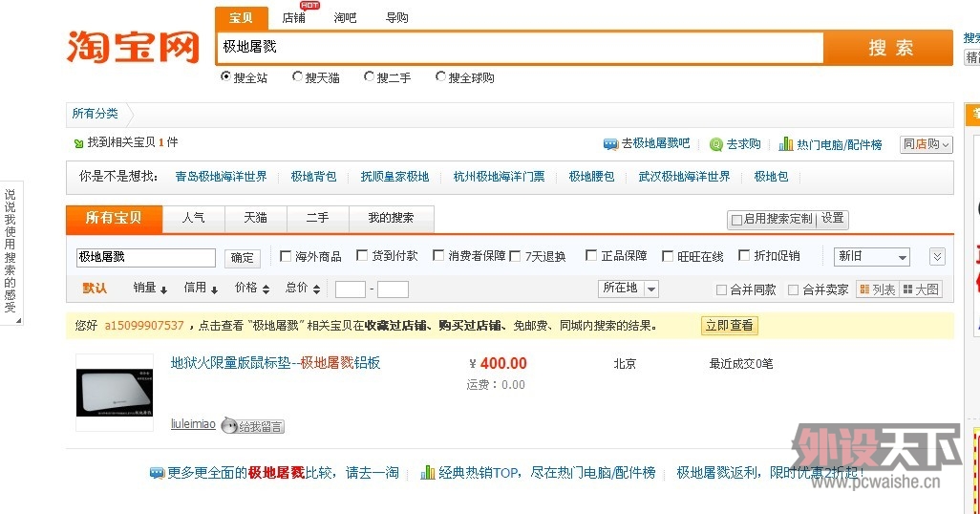Image resolution: width=980 pixels, height=514 pixels.
Task: Click bar chart icon beside 热门电脑/配件榜
Action: [786, 144]
